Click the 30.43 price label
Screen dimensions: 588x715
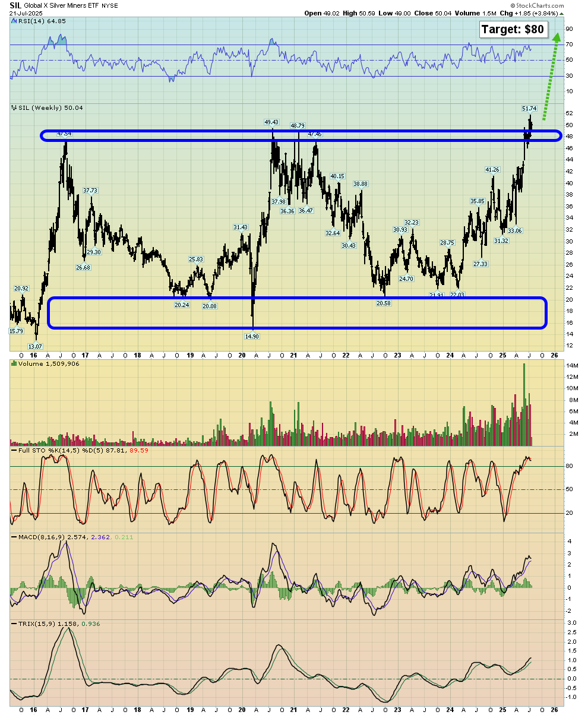pos(349,246)
